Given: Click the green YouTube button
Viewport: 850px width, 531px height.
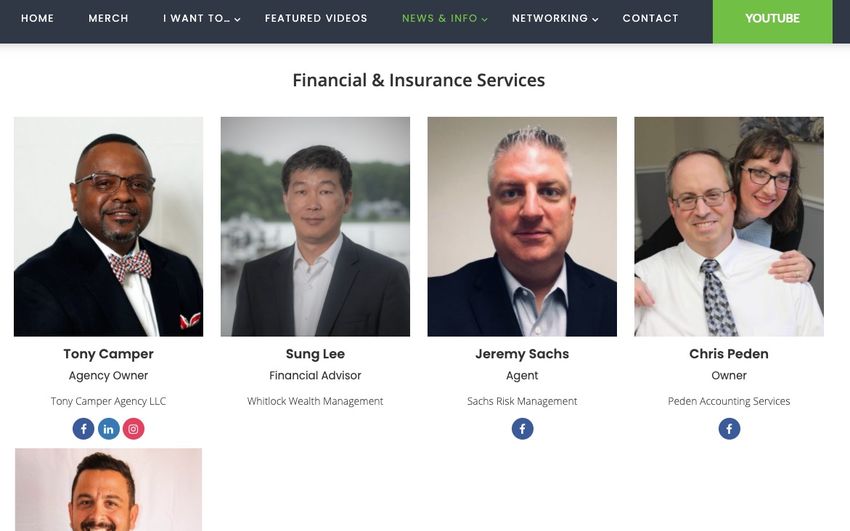Looking at the screenshot, I should [x=772, y=20].
